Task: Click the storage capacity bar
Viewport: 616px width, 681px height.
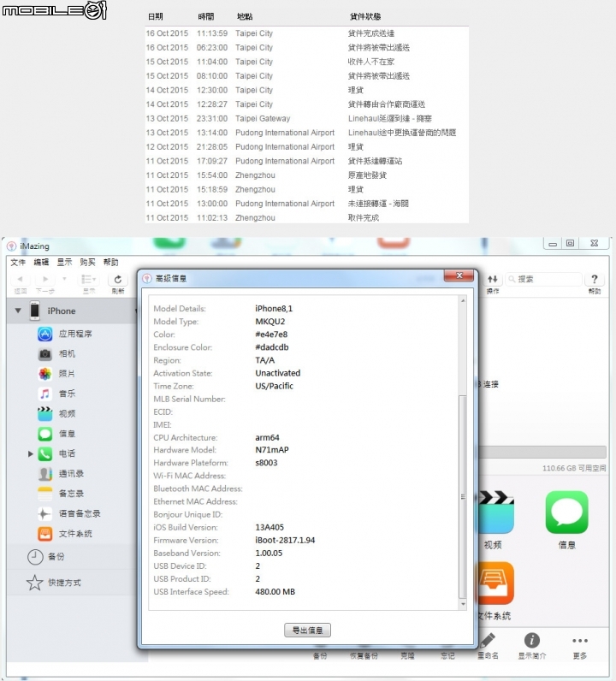Action: pos(542,452)
